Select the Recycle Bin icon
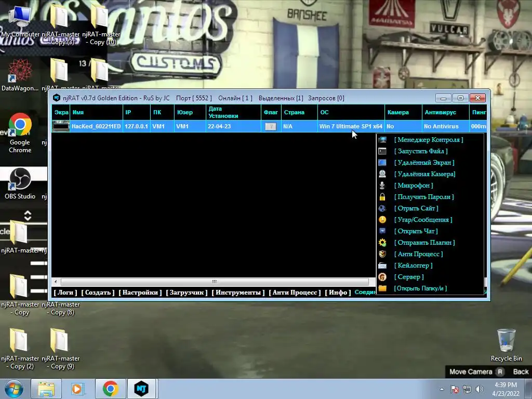The image size is (532, 399). [506, 345]
